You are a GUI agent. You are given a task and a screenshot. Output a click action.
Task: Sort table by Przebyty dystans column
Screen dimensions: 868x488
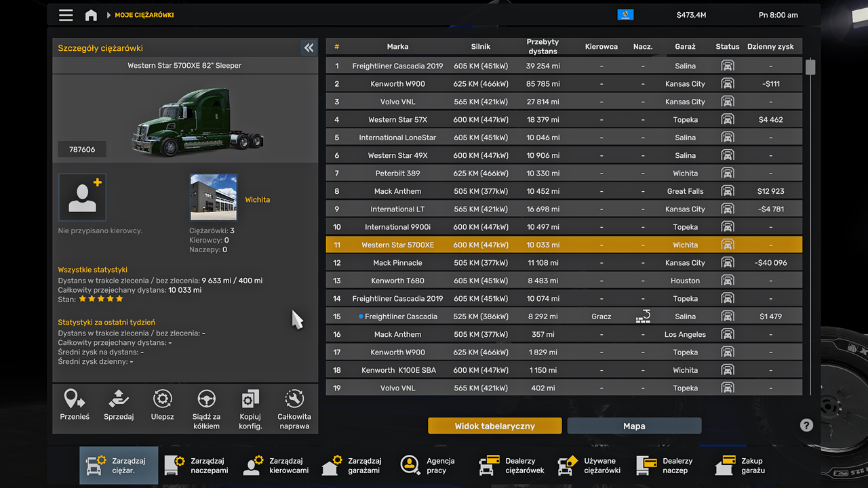pos(542,47)
